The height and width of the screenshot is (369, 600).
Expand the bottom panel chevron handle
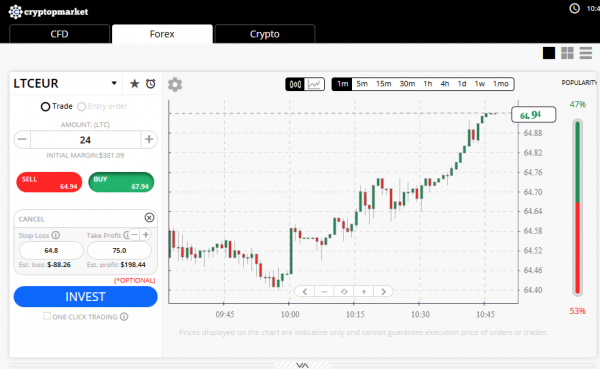pyautogui.click(x=302, y=365)
